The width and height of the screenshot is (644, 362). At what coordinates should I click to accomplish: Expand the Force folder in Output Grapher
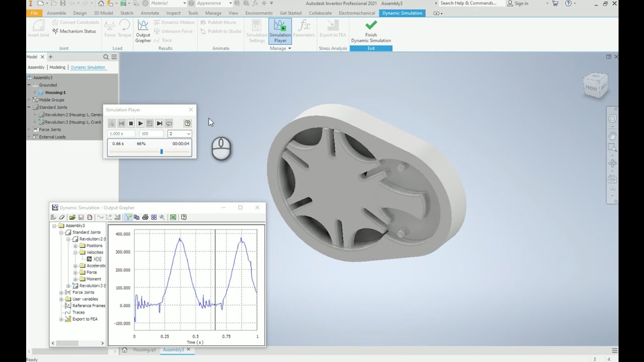pyautogui.click(x=75, y=272)
